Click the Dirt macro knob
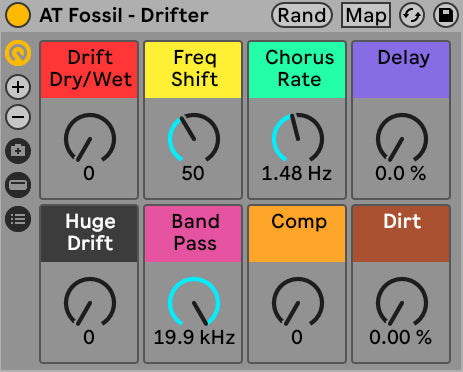This screenshot has width=463, height=372. [402, 302]
